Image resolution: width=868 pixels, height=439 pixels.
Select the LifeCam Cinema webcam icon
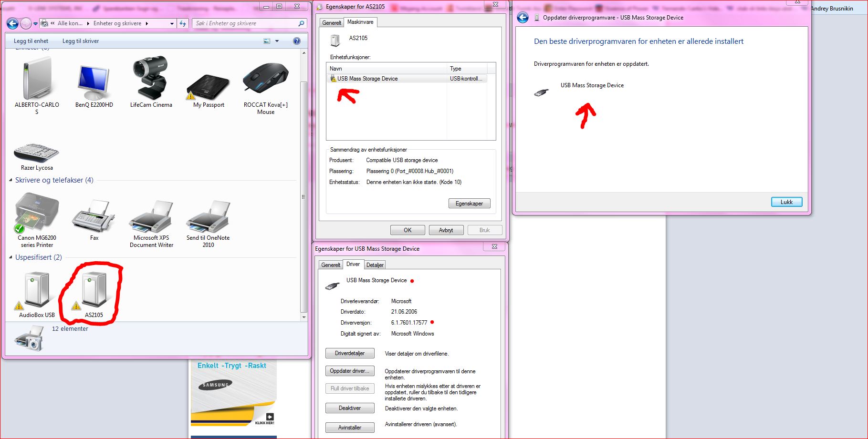pyautogui.click(x=151, y=79)
